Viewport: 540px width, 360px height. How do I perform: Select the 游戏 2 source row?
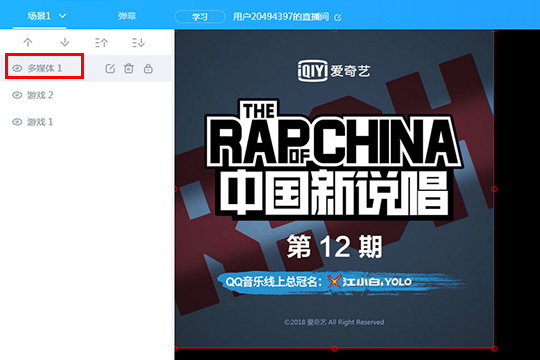[x=86, y=95]
